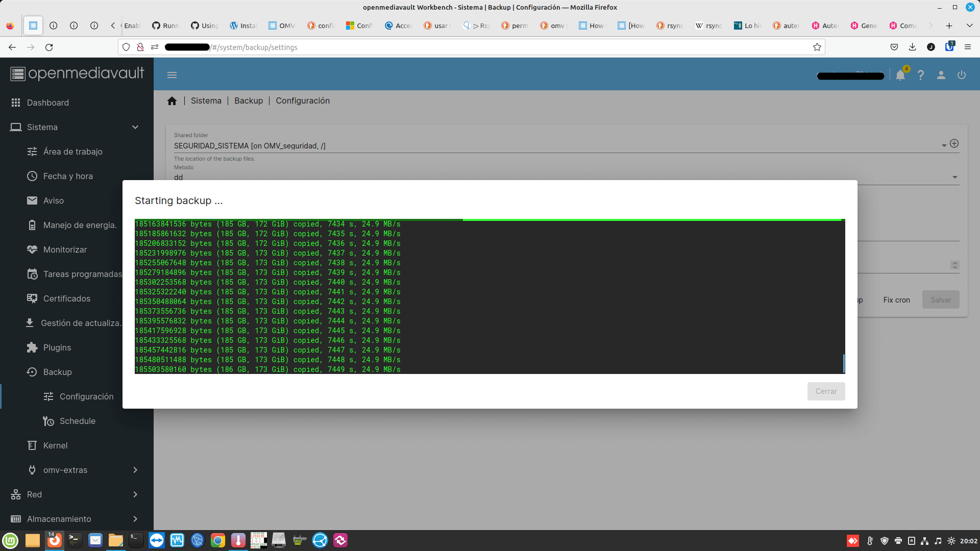Click the power icon in header
Image resolution: width=980 pixels, height=551 pixels.
click(962, 75)
